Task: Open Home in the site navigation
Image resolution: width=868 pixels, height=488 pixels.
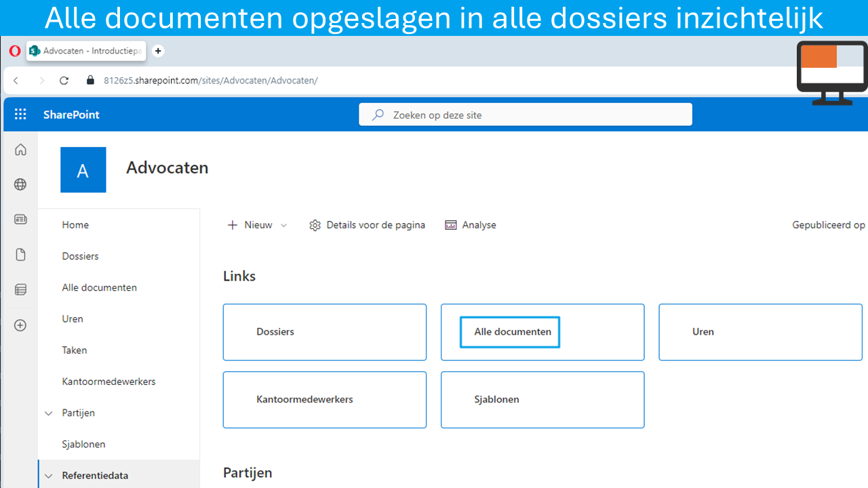Action: point(75,225)
